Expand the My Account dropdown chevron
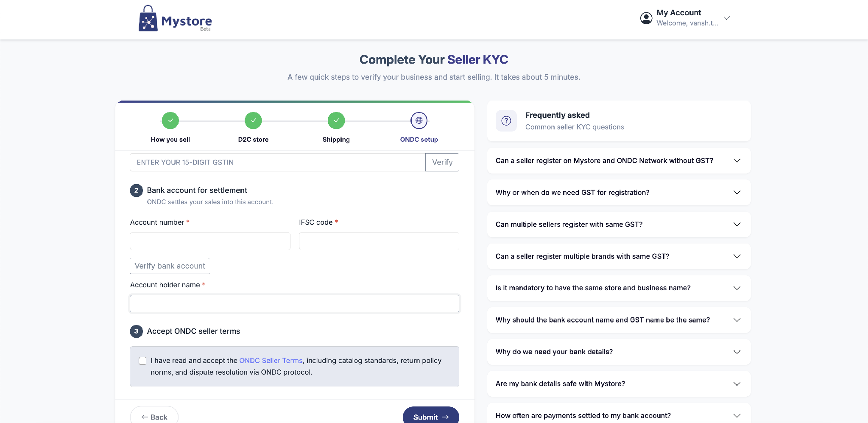The width and height of the screenshot is (868, 423). click(727, 18)
